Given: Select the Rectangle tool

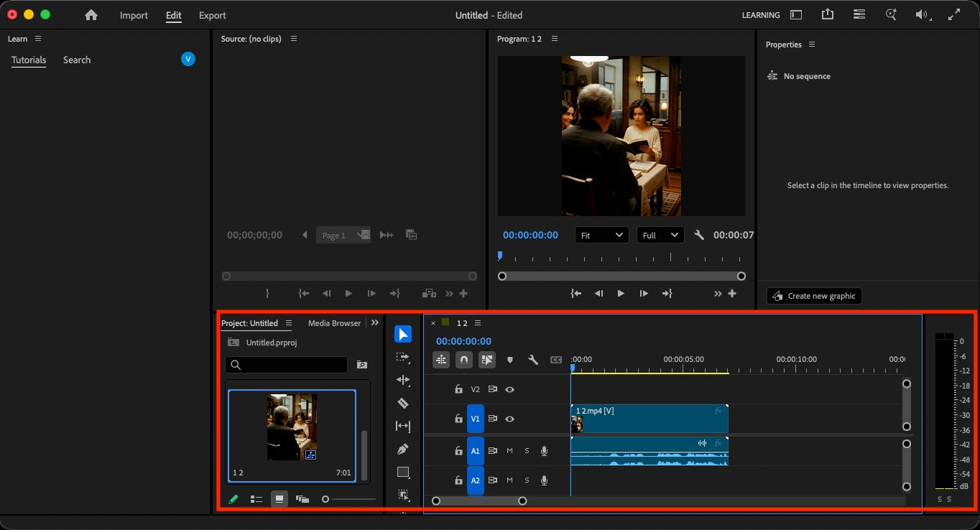Looking at the screenshot, I should [x=403, y=472].
